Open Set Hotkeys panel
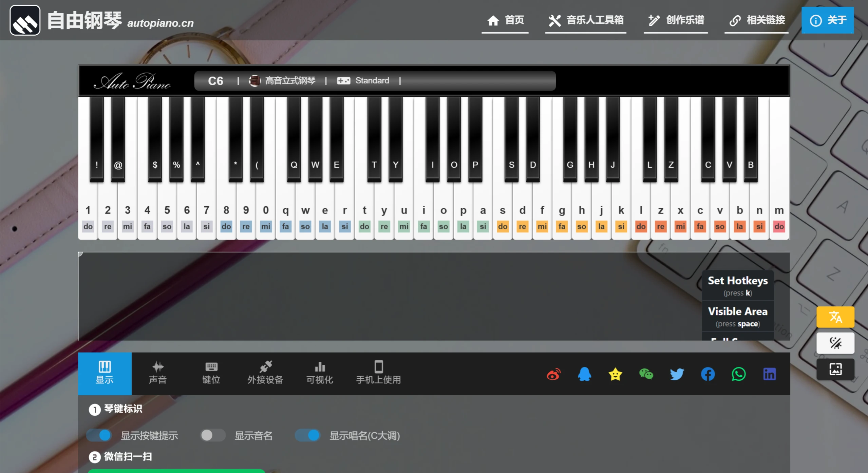The image size is (868, 473). [x=738, y=285]
